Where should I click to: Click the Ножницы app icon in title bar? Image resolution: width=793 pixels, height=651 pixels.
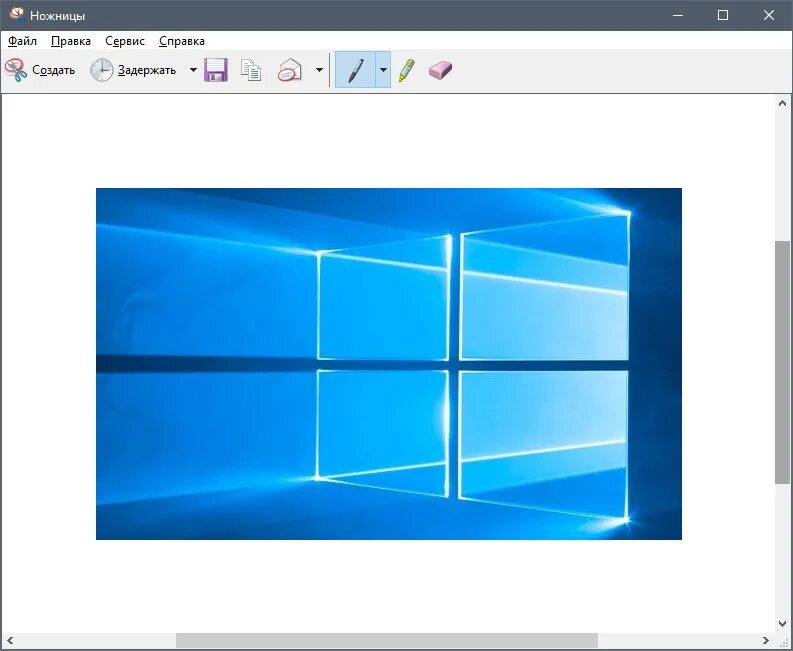17,15
